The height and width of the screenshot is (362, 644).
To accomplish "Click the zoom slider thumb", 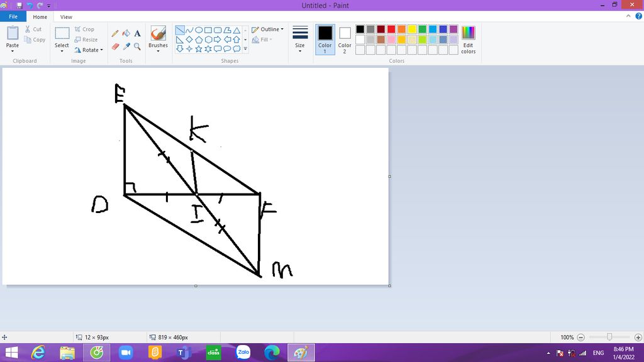I will (x=609, y=337).
